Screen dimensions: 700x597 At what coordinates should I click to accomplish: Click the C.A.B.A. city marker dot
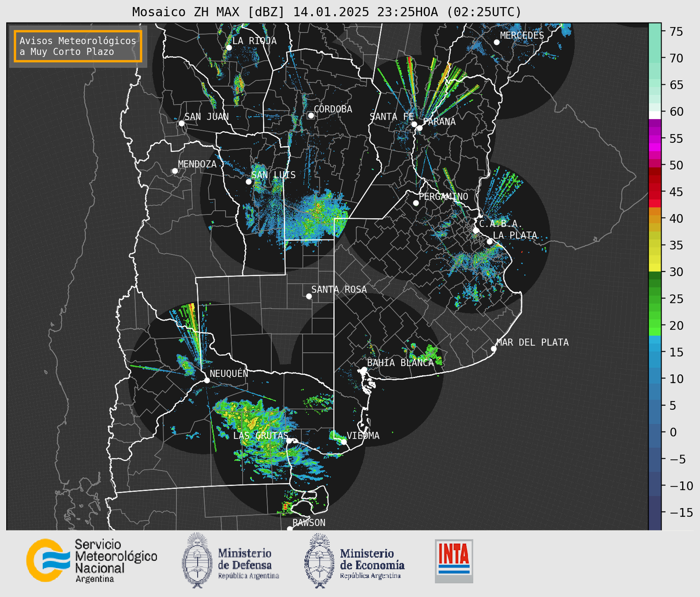(476, 230)
